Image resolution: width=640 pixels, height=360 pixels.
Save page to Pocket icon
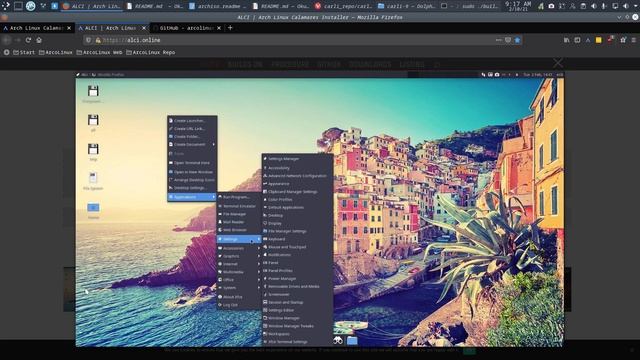(508, 40)
